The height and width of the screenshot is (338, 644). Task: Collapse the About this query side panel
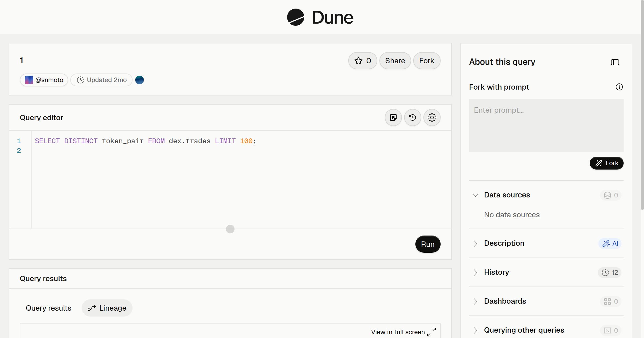click(x=615, y=62)
